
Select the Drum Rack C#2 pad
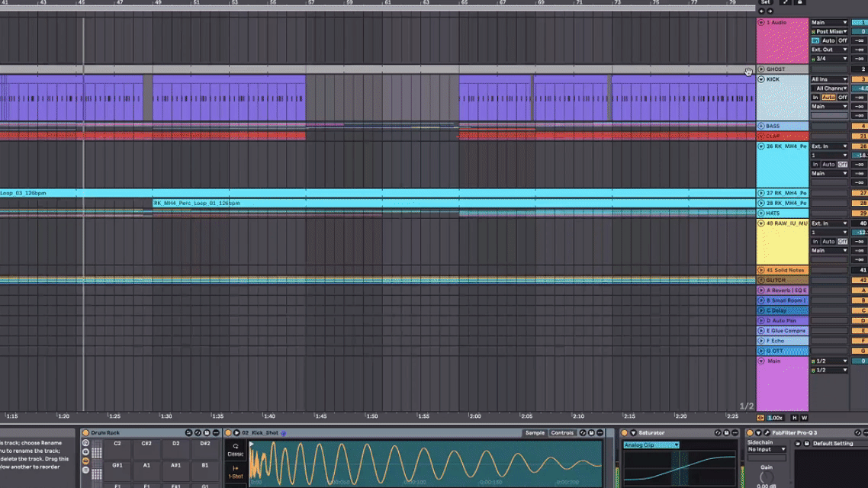pyautogui.click(x=146, y=443)
